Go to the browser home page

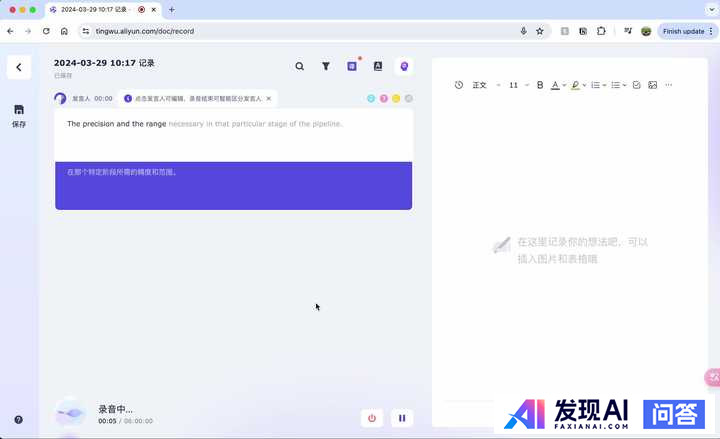64,31
